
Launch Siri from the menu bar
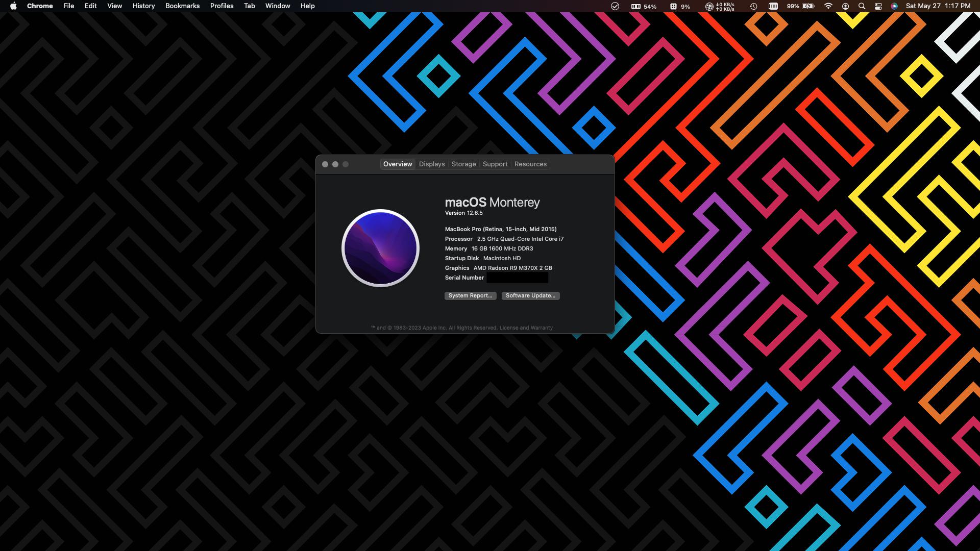point(894,6)
